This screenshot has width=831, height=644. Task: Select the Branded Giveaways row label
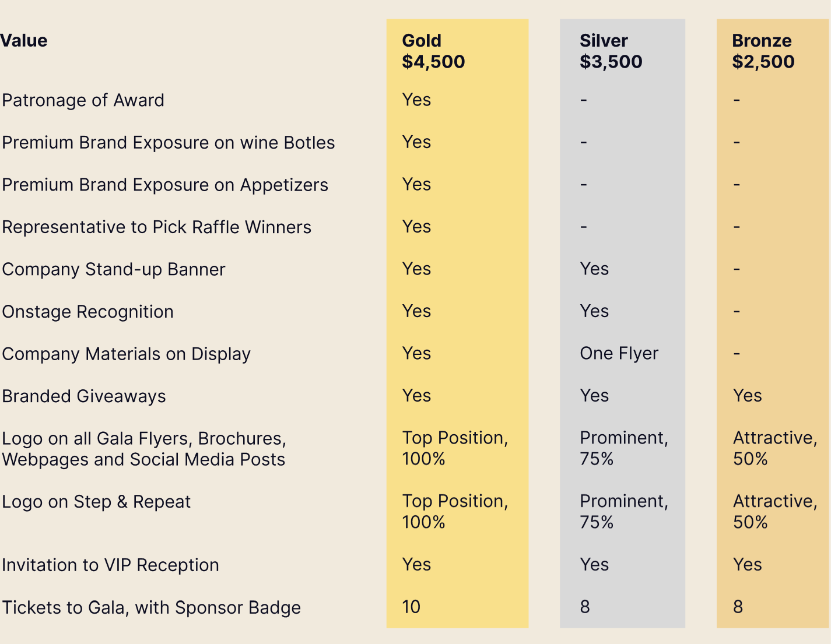point(84,396)
